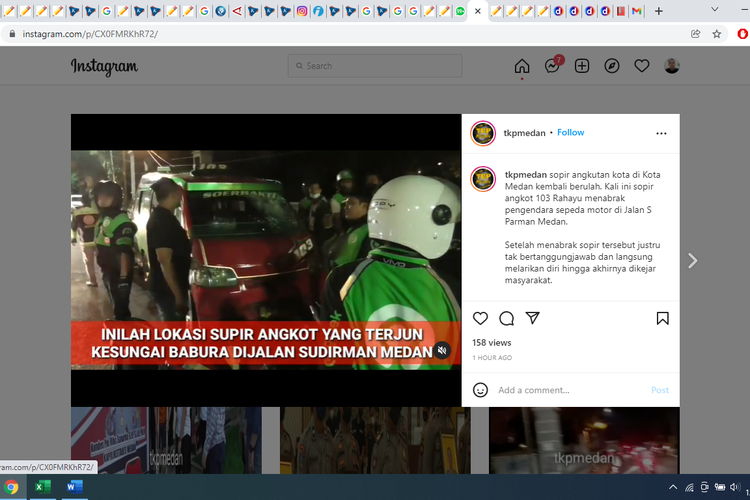
Task: Open thumbnail with police banner post
Action: tap(166, 440)
